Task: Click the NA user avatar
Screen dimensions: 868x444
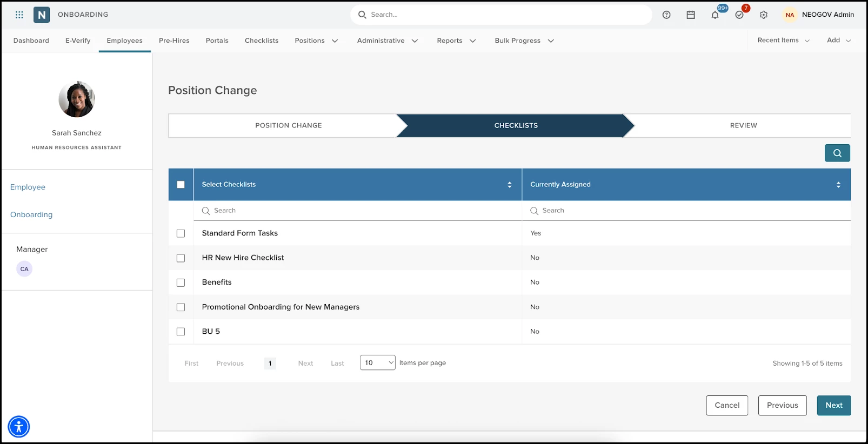Action: [x=790, y=15]
